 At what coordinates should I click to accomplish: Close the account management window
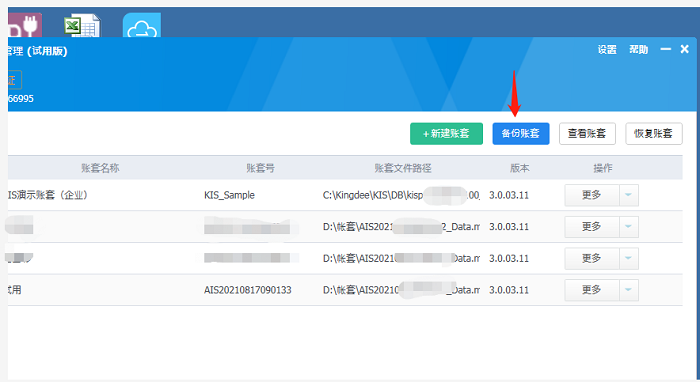684,49
